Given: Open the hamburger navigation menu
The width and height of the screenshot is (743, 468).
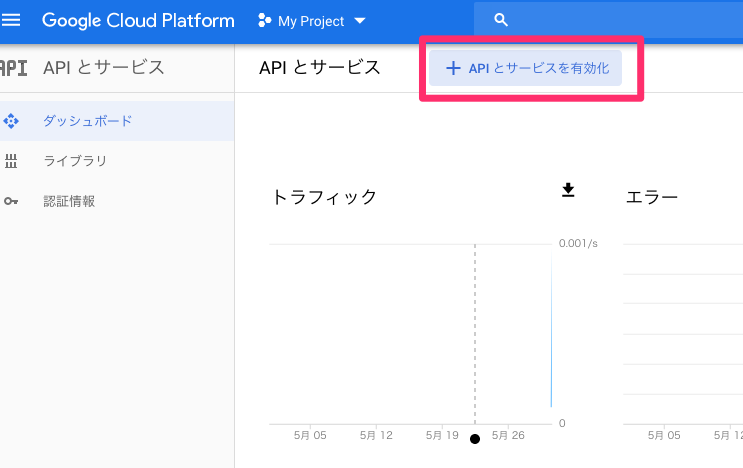Looking at the screenshot, I should [10, 20].
